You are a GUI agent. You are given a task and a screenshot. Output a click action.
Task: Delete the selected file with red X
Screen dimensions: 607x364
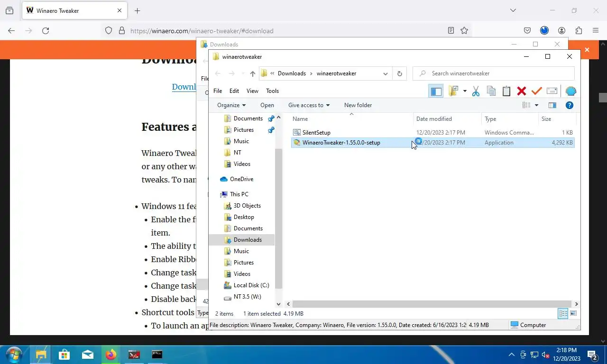522,91
